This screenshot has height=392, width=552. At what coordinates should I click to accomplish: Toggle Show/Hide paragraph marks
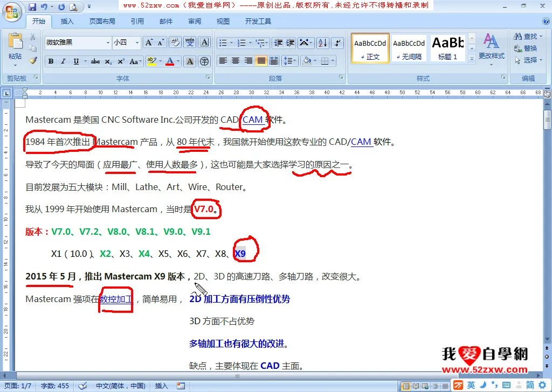[337, 43]
